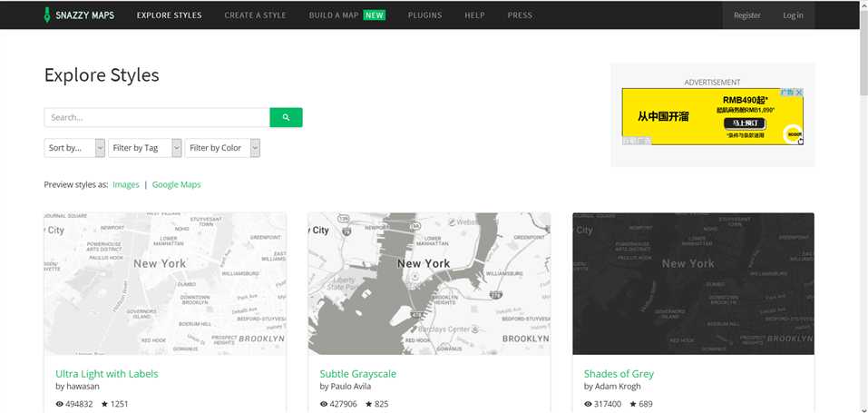This screenshot has width=868, height=413.
Task: Click the Subtle Grayscale map thumbnail
Action: tap(429, 284)
